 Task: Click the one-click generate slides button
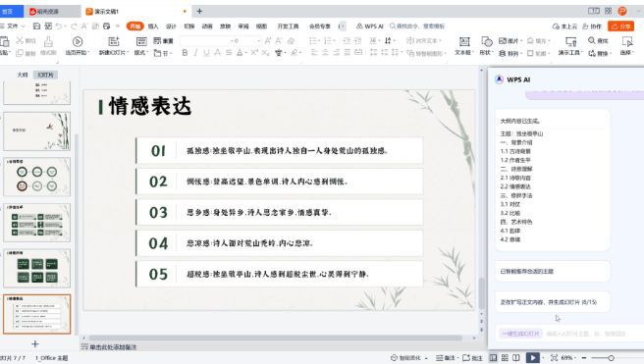(520, 334)
